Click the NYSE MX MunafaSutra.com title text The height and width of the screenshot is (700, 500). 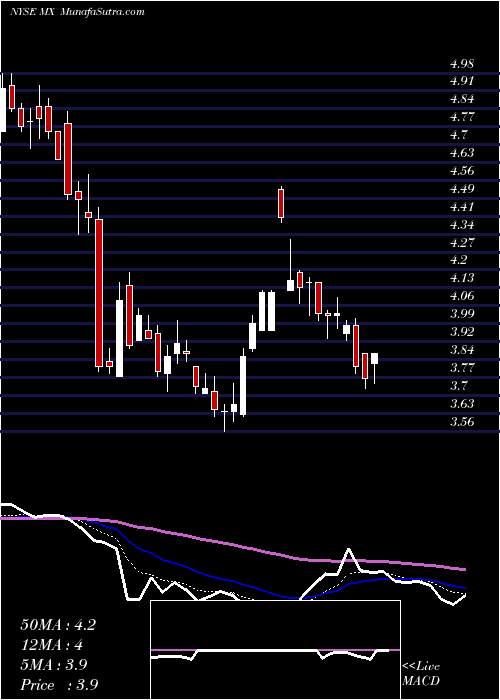[x=77, y=12]
